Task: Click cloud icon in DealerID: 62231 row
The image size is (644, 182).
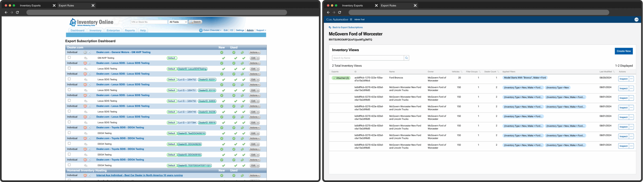Action: click(86, 80)
